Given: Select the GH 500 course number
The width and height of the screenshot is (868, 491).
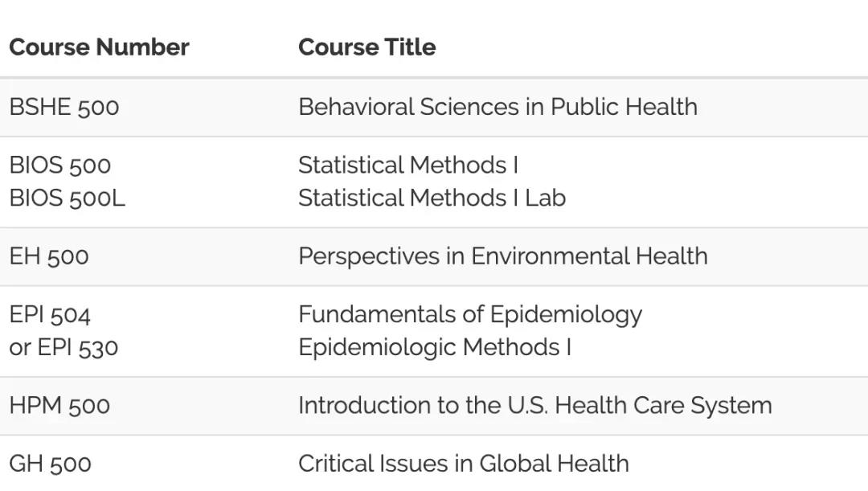Looking at the screenshot, I should coord(51,464).
